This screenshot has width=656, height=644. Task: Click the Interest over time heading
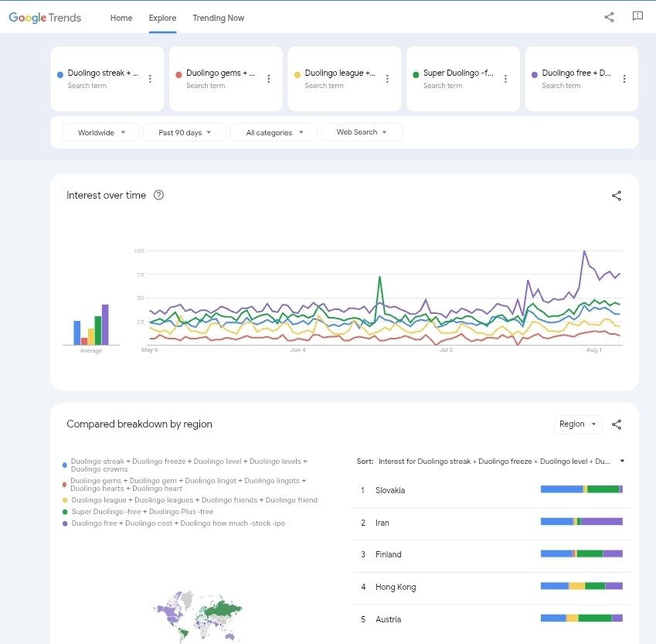[107, 195]
